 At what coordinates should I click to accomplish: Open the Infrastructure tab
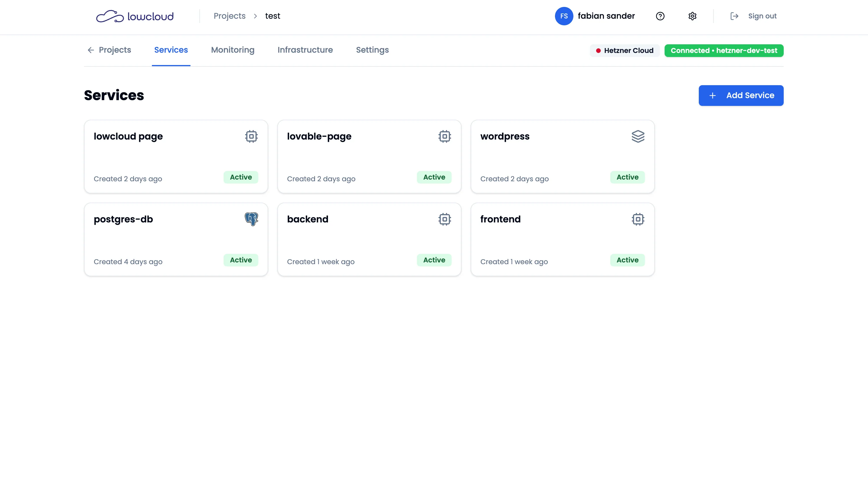(x=305, y=50)
